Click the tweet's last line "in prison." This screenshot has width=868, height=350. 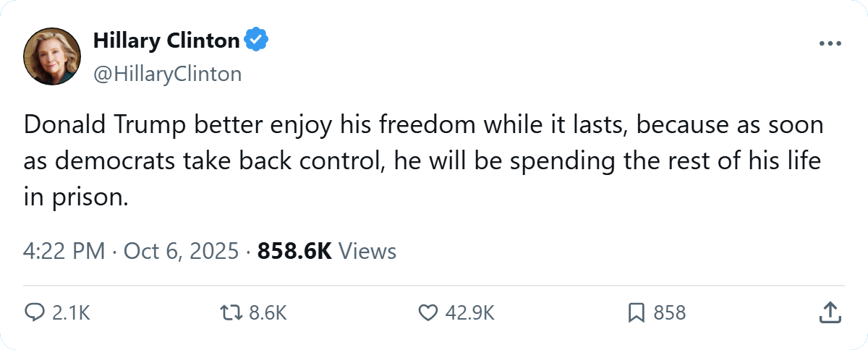(75, 197)
